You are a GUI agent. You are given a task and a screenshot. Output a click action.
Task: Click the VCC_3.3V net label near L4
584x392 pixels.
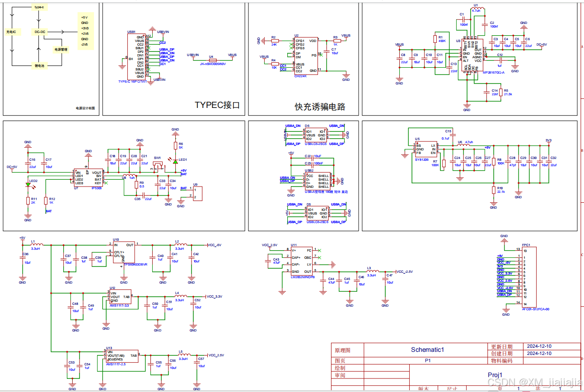point(215,297)
